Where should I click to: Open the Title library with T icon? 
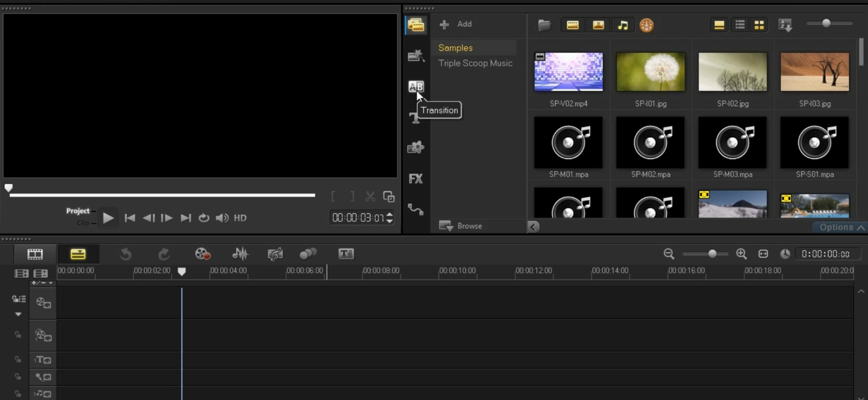coord(414,118)
